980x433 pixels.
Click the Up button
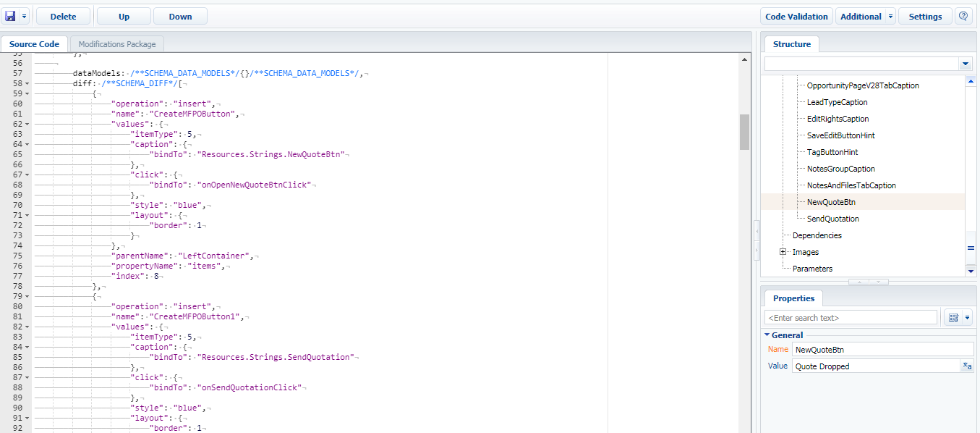(124, 17)
